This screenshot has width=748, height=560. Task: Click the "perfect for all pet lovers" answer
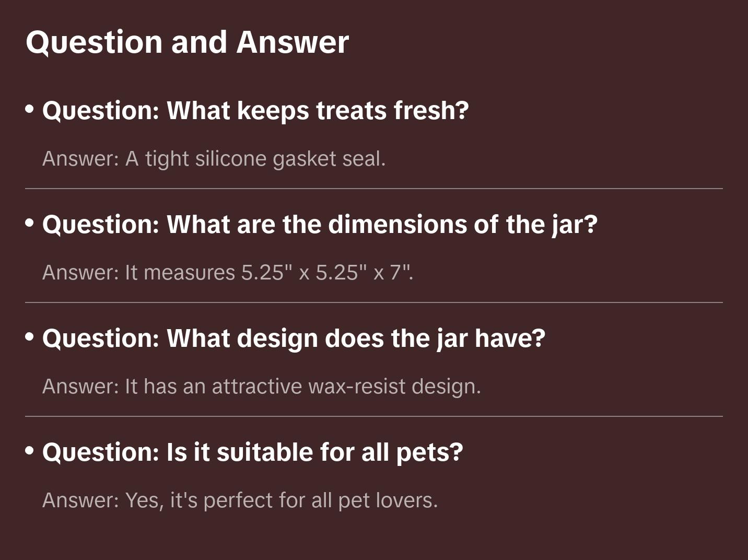point(240,500)
